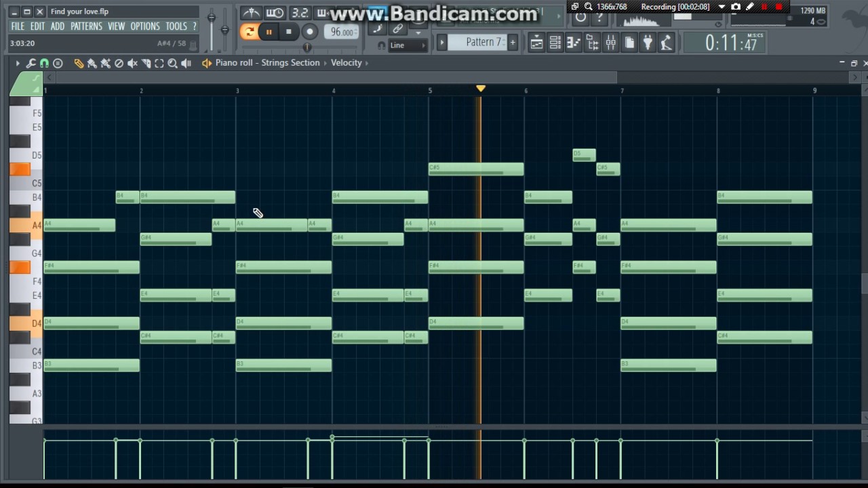Select the Paint brush tool
The width and height of the screenshot is (868, 488).
(92, 63)
